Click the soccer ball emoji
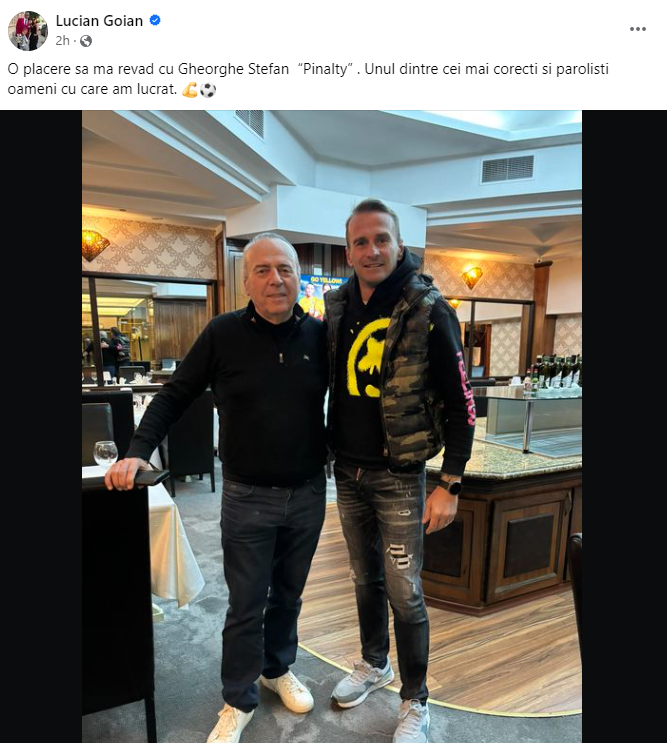The width and height of the screenshot is (667, 743). (x=207, y=90)
